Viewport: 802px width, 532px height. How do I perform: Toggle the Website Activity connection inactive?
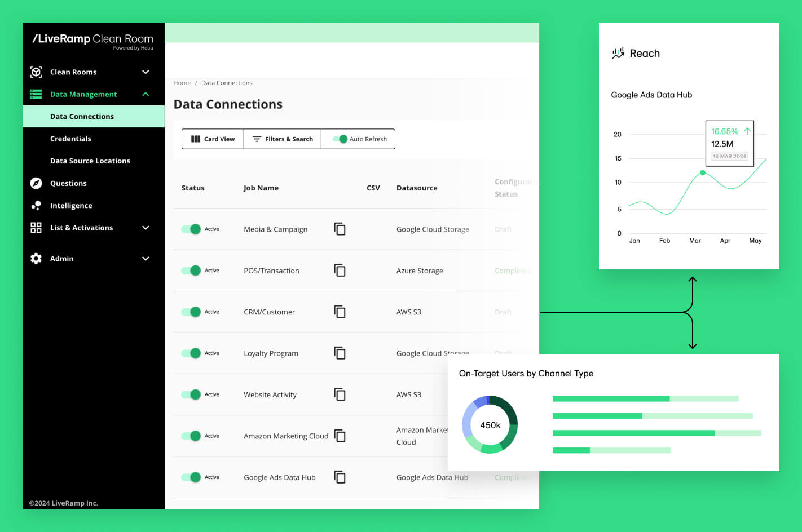coord(191,394)
